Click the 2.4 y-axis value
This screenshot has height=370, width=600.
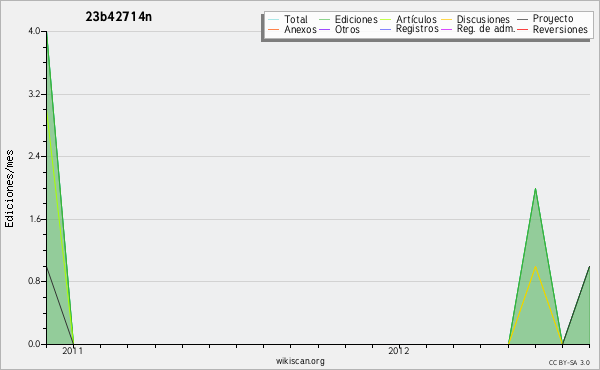(x=34, y=156)
